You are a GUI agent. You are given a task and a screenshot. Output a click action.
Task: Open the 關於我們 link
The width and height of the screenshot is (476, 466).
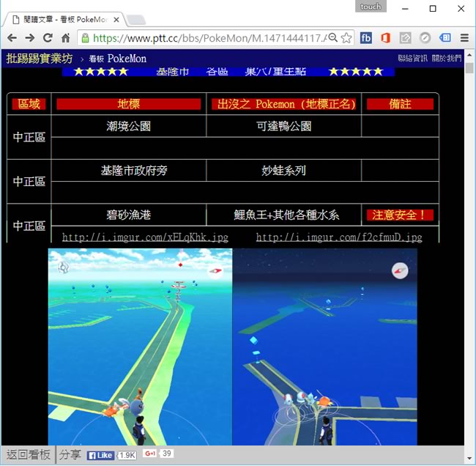point(447,58)
